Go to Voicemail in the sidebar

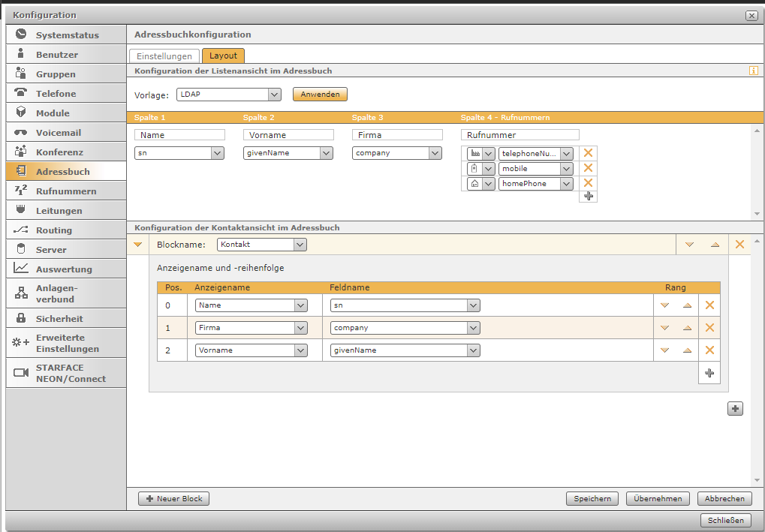pyautogui.click(x=59, y=133)
